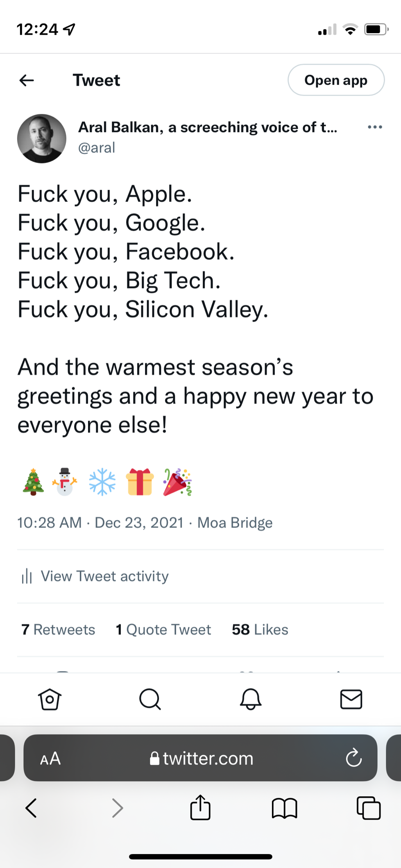401x868 pixels.
Task: Open the Twitter Search tab
Action: (x=150, y=699)
